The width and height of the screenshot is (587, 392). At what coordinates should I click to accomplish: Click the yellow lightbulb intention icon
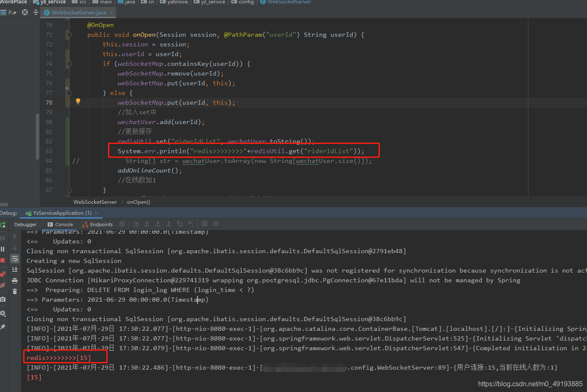[x=78, y=101]
